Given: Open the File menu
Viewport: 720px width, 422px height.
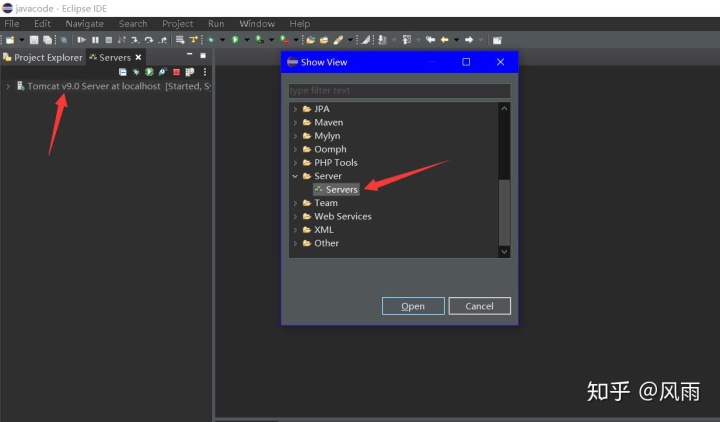Looking at the screenshot, I should pos(11,23).
